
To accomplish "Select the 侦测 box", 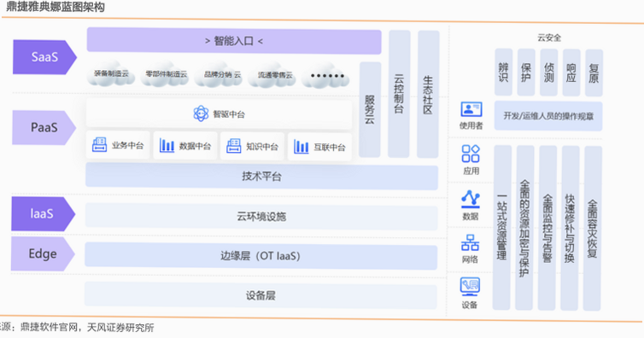I will point(548,73).
